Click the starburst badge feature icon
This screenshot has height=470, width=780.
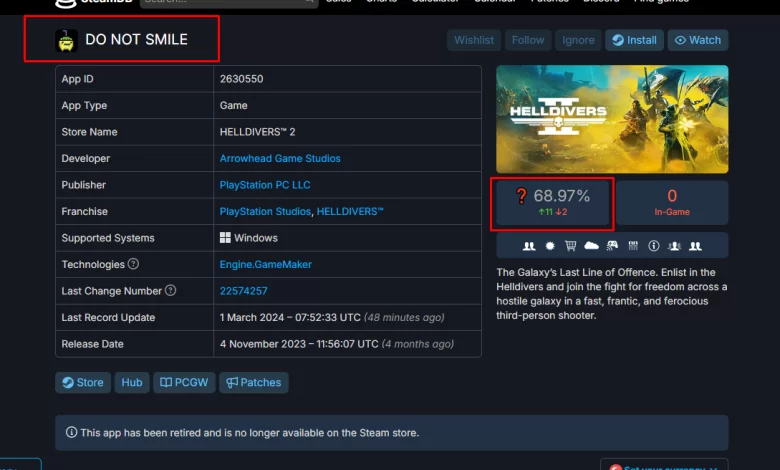click(550, 246)
